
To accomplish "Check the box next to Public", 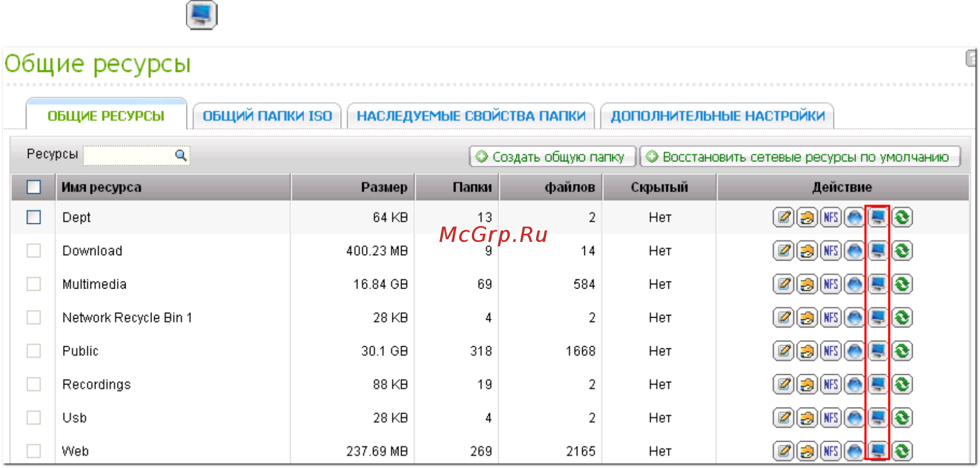I will coord(33,351).
